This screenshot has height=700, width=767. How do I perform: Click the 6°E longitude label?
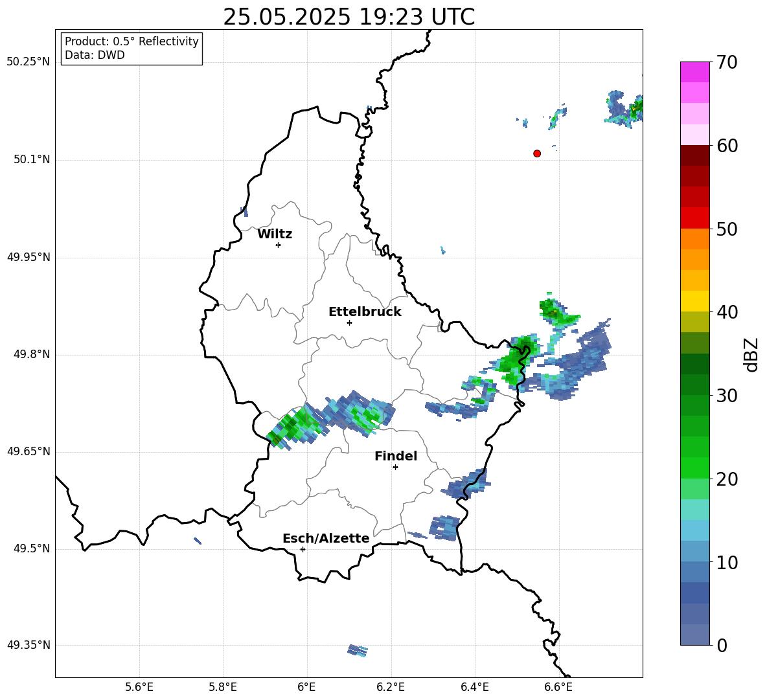306,687
